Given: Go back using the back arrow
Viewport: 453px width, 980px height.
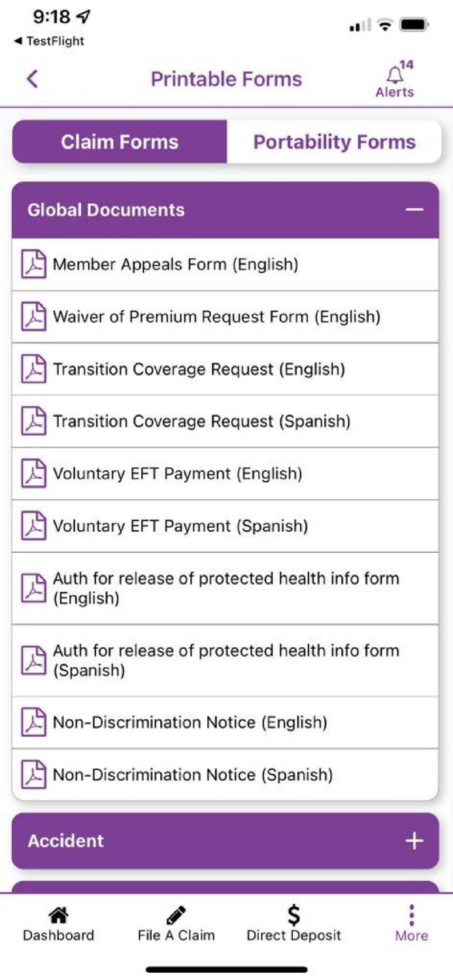Looking at the screenshot, I should [x=30, y=78].
